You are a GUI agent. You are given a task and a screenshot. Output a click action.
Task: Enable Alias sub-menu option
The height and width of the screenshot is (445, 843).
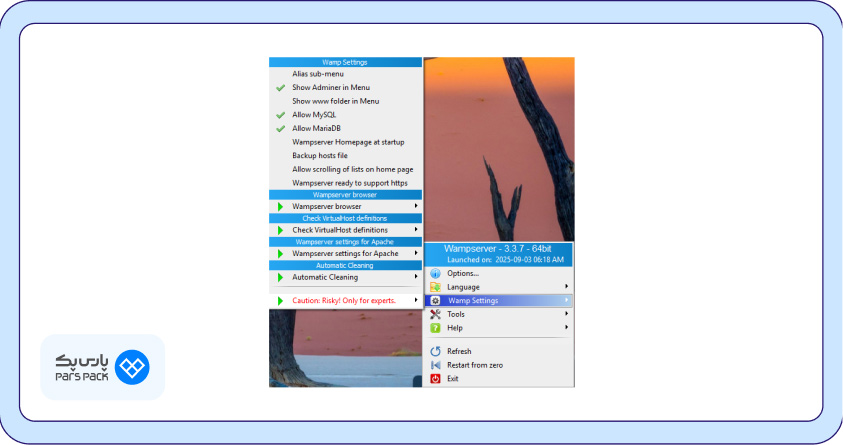345,74
